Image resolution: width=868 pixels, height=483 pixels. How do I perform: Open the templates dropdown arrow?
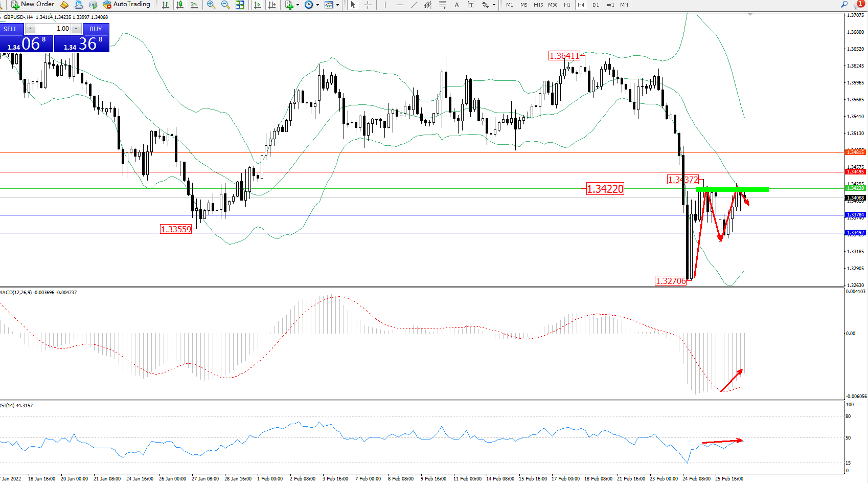tap(337, 5)
